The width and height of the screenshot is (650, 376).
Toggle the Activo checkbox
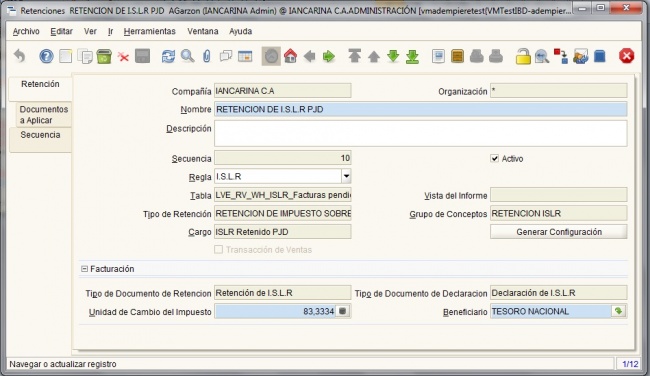494,158
